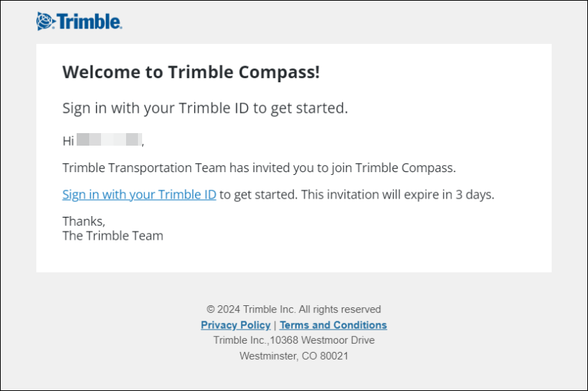Select the large gray sign-in subheading

(x=205, y=108)
